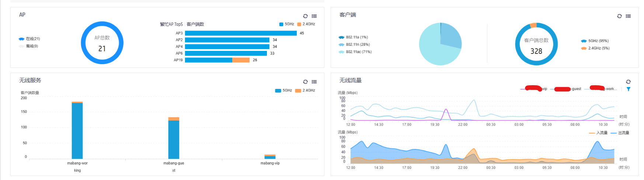The image size is (644, 180).
Task: Toggle the 2.4GHz (5%) client legend
Action: click(x=595, y=48)
